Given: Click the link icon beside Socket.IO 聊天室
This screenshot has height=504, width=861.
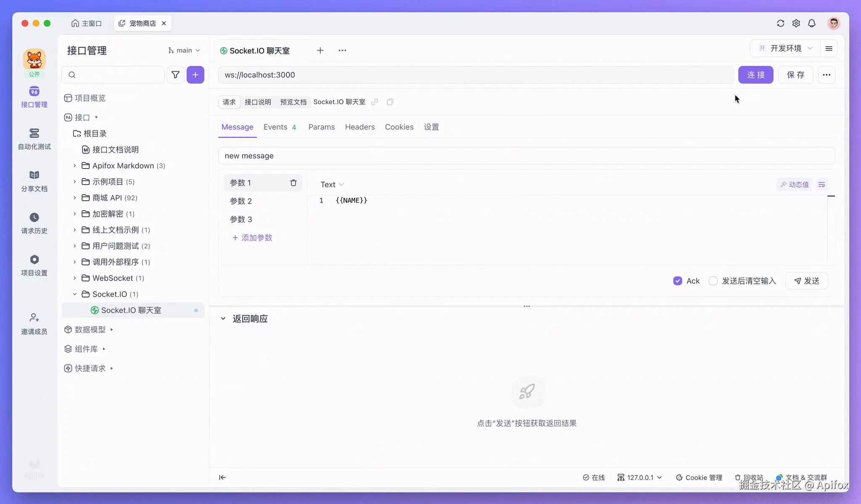Looking at the screenshot, I should pos(375,102).
